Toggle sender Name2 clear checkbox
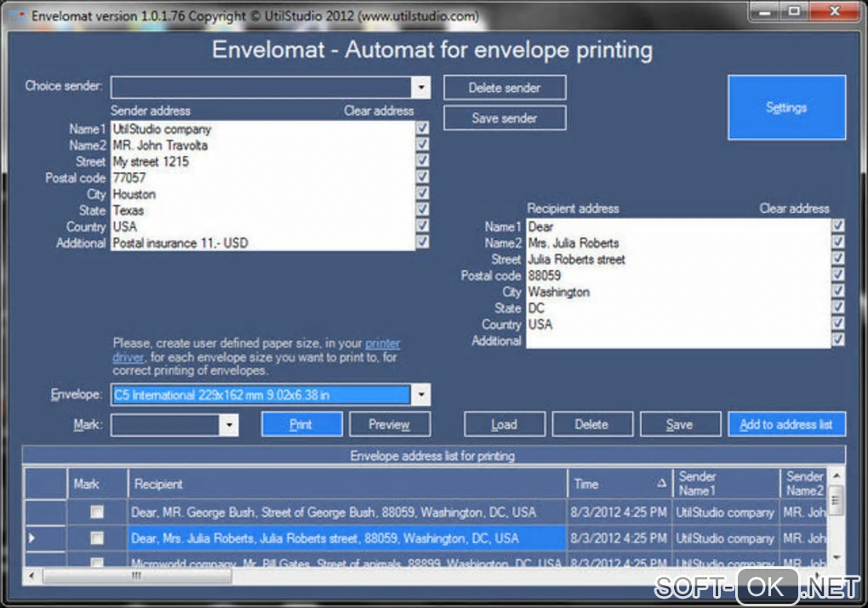This screenshot has height=608, width=868. [x=422, y=144]
